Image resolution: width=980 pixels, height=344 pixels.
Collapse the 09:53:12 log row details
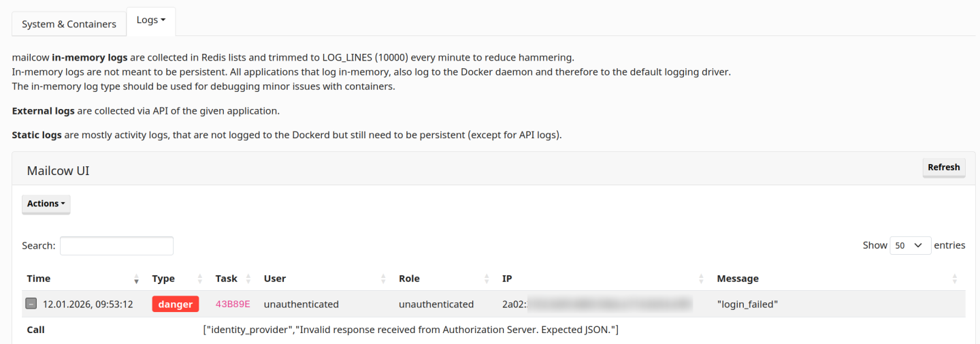31,304
